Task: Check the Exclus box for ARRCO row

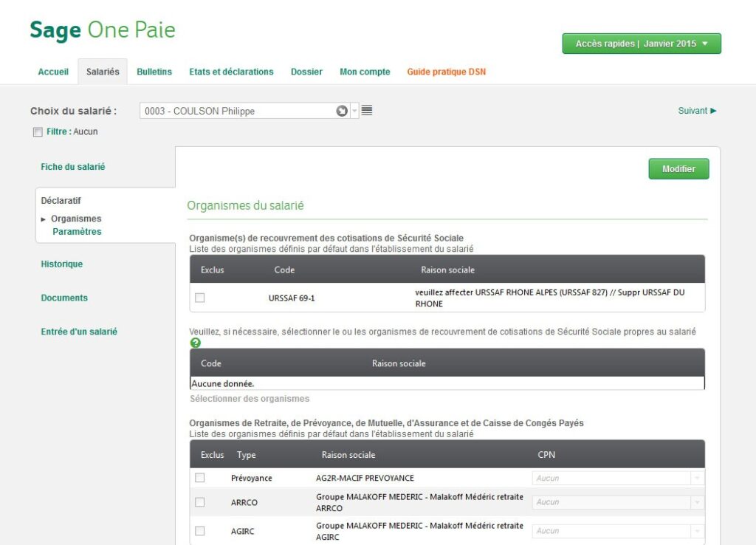Action: (199, 502)
